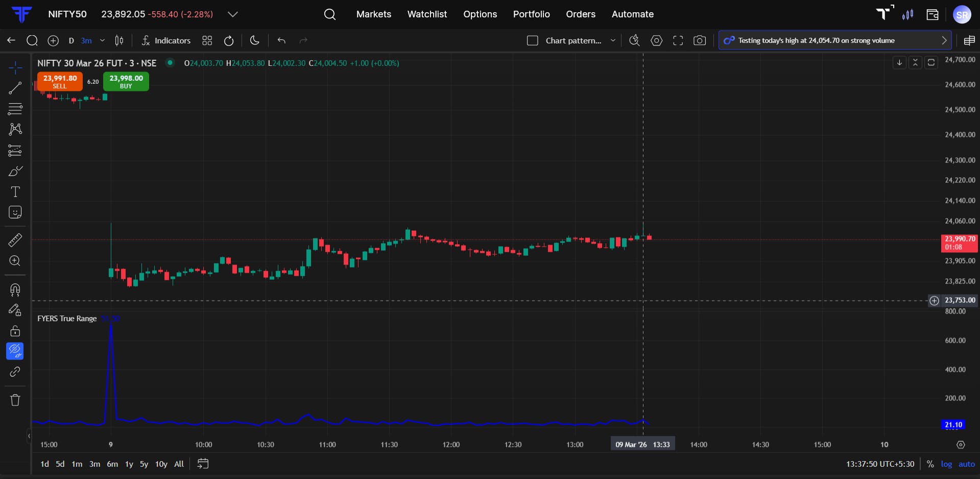This screenshot has width=980, height=479.
Task: Select the measure ruler tool
Action: [15, 240]
